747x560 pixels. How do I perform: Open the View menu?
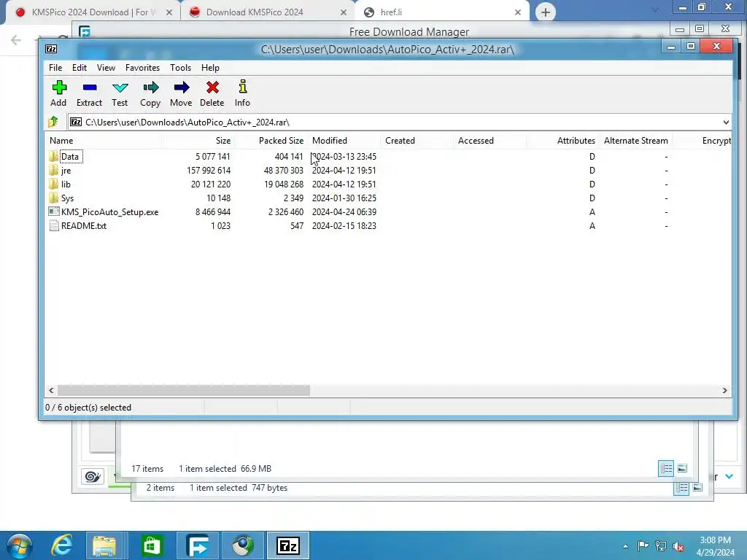tap(106, 68)
